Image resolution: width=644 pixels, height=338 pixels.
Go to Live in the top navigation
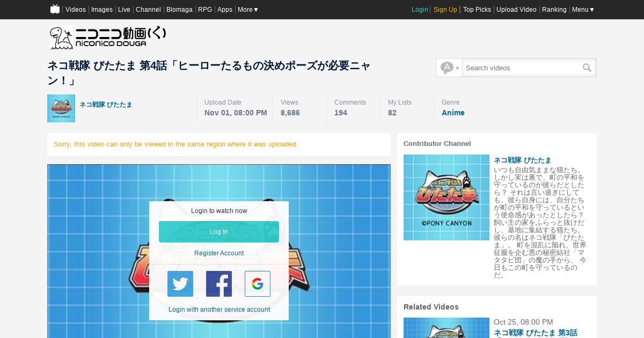point(124,10)
